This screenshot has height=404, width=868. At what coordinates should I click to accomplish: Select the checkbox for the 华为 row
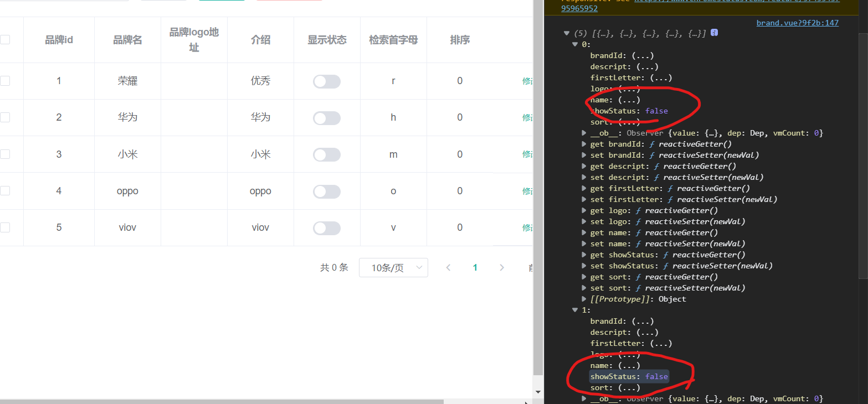5,117
